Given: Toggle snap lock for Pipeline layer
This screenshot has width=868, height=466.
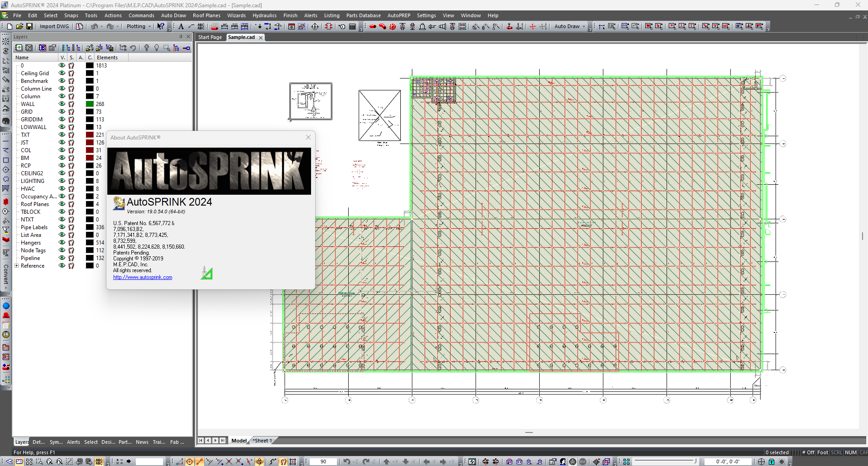Looking at the screenshot, I should click(x=71, y=258).
